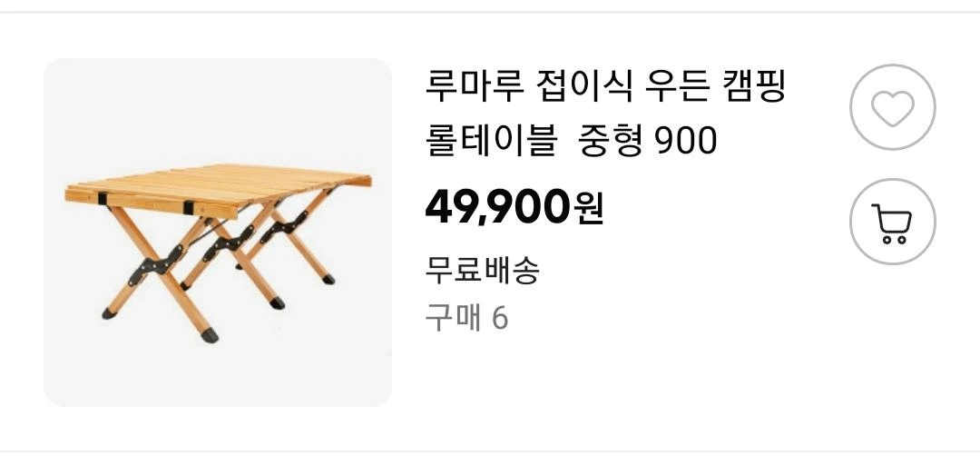Open the folding wooden table product thumbnail
Screen dimensions: 980x456
(x=218, y=232)
